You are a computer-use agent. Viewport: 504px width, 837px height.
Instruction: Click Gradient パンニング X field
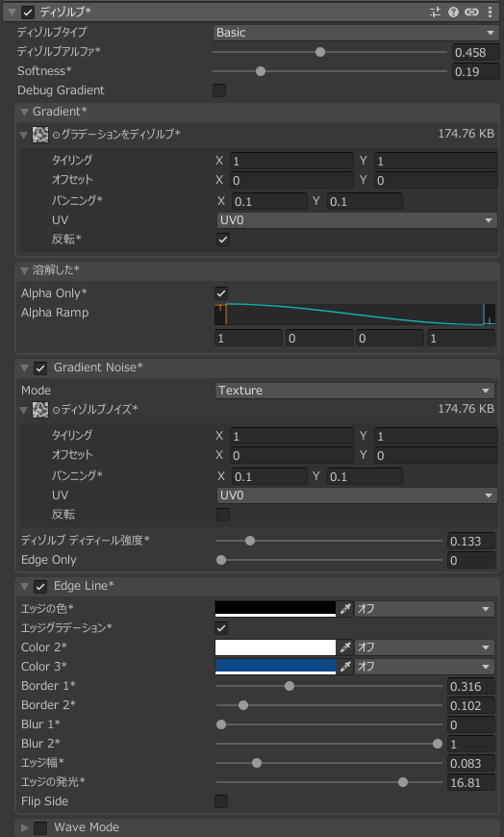[269, 201]
